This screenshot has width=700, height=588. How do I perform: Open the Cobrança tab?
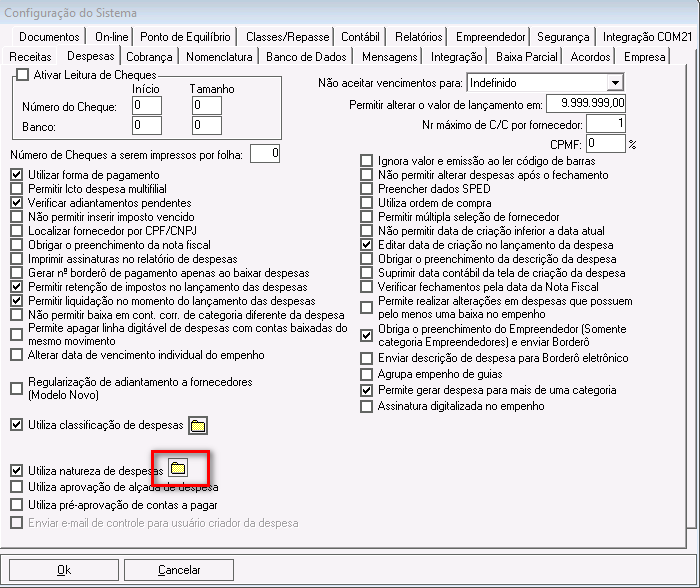tap(149, 57)
